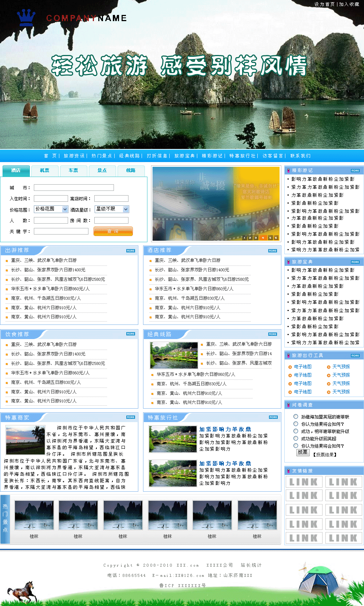Jump to slide 1 in the banner slideshow
364x606 pixels.
245,237
